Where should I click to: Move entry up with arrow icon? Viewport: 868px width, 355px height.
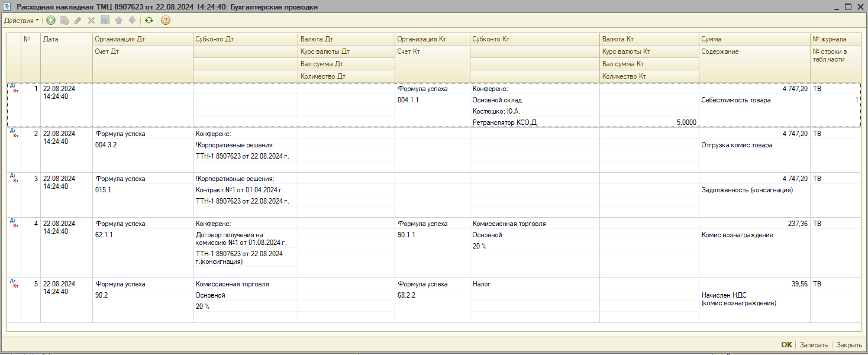pyautogui.click(x=118, y=20)
